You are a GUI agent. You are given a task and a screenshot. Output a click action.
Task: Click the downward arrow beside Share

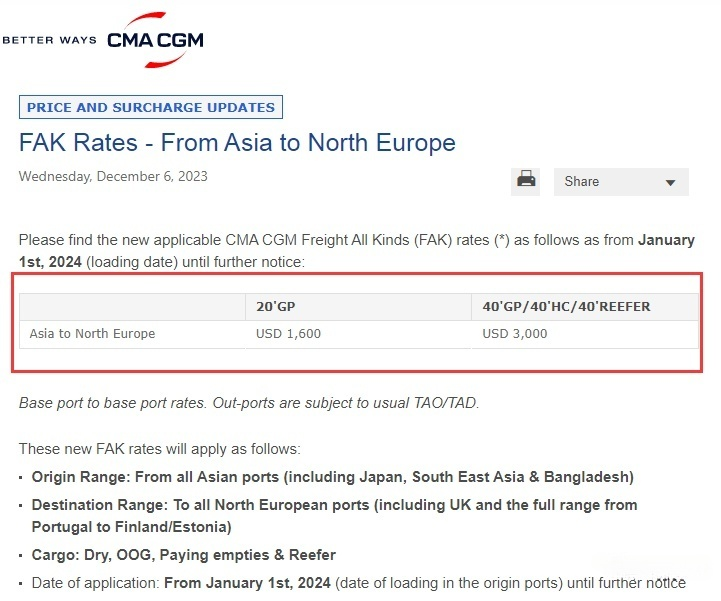(x=670, y=182)
